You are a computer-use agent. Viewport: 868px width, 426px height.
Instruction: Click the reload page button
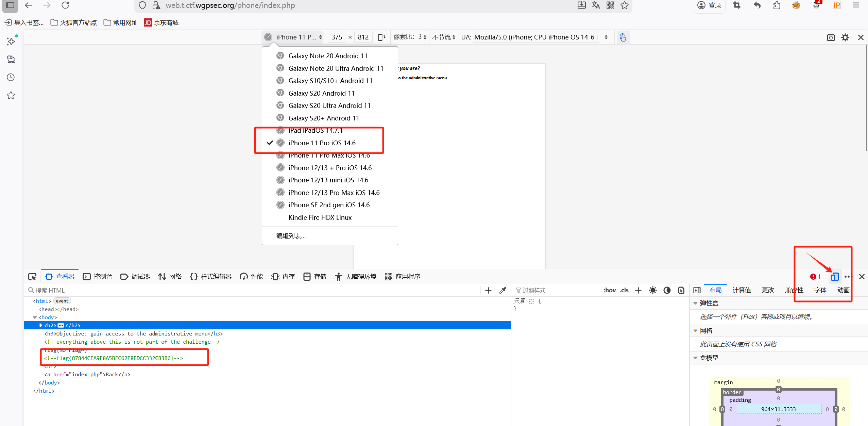tap(65, 5)
